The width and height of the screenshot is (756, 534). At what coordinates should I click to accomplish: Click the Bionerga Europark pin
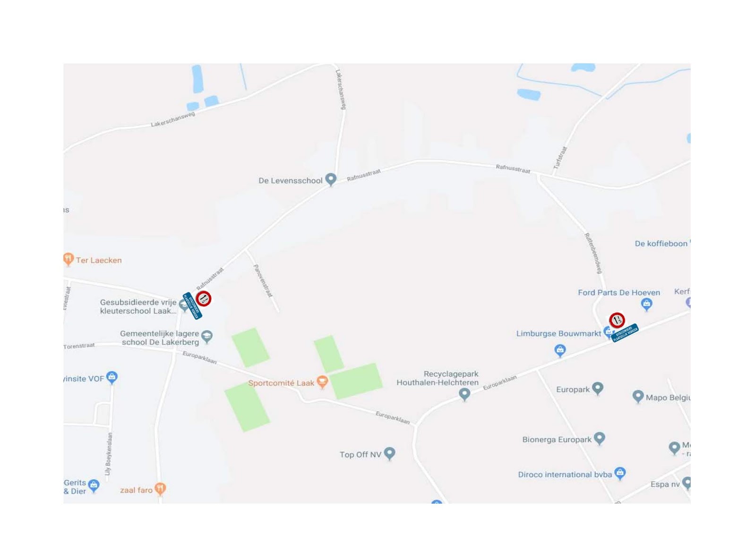pos(600,438)
